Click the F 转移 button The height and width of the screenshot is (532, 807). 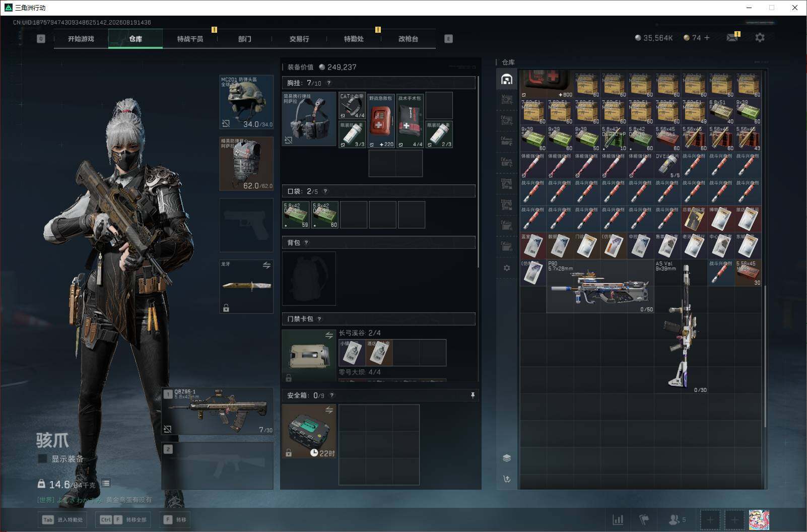tap(175, 519)
